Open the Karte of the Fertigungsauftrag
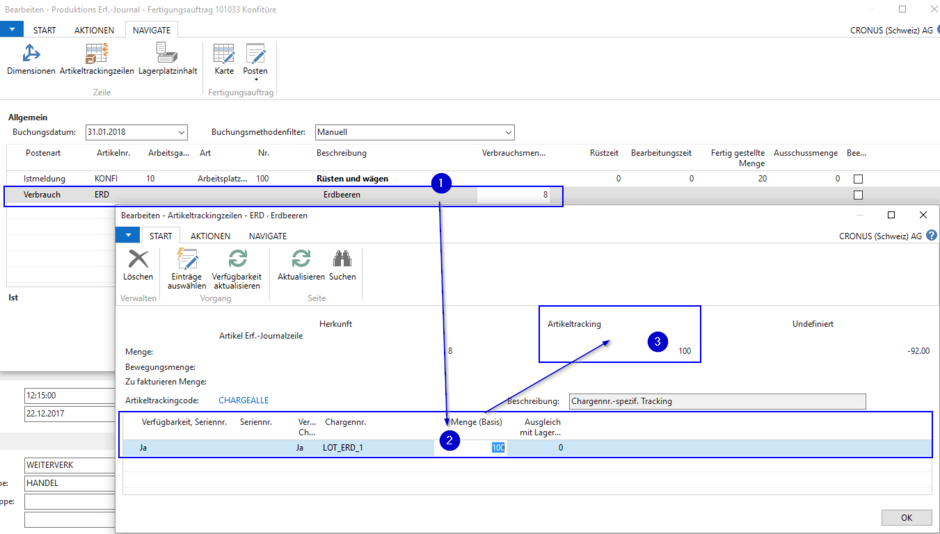940x534 pixels. (224, 59)
